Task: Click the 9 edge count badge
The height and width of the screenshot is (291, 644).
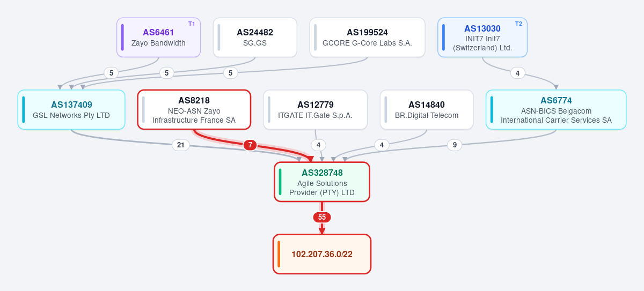Action: pyautogui.click(x=455, y=145)
